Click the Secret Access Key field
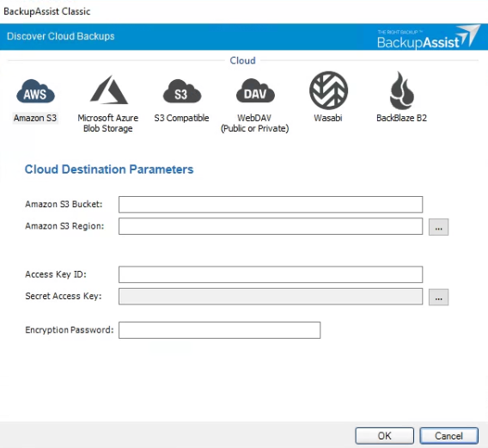The height and width of the screenshot is (448, 488). [x=271, y=297]
